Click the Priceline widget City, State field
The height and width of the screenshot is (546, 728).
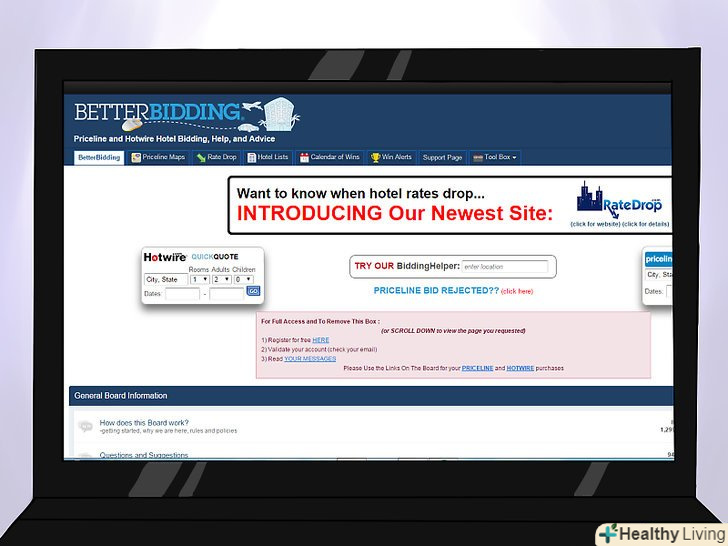(658, 275)
